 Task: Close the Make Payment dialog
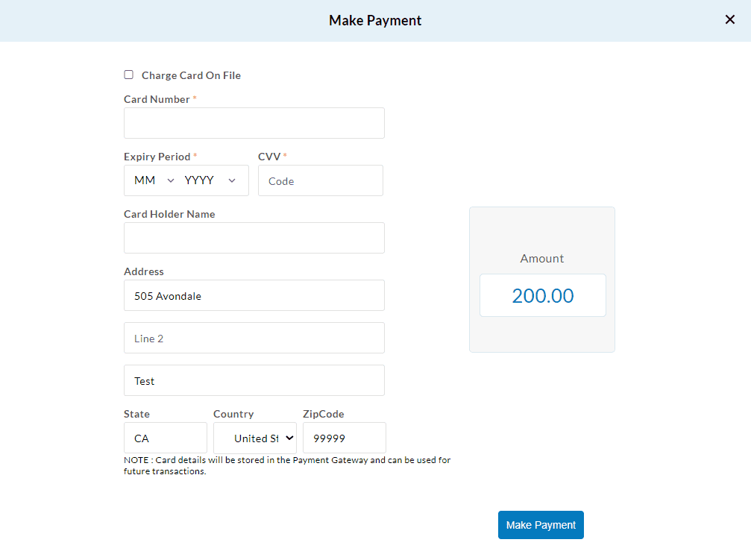(729, 19)
